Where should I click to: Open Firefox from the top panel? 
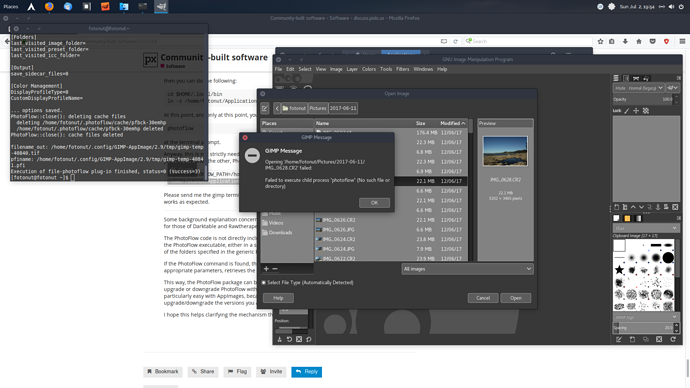49,6
